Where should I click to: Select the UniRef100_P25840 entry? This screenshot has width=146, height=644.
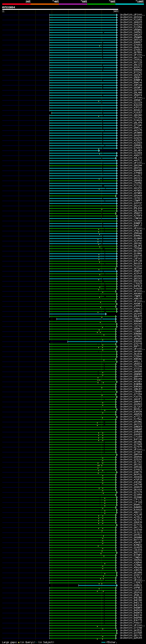(131, 357)
